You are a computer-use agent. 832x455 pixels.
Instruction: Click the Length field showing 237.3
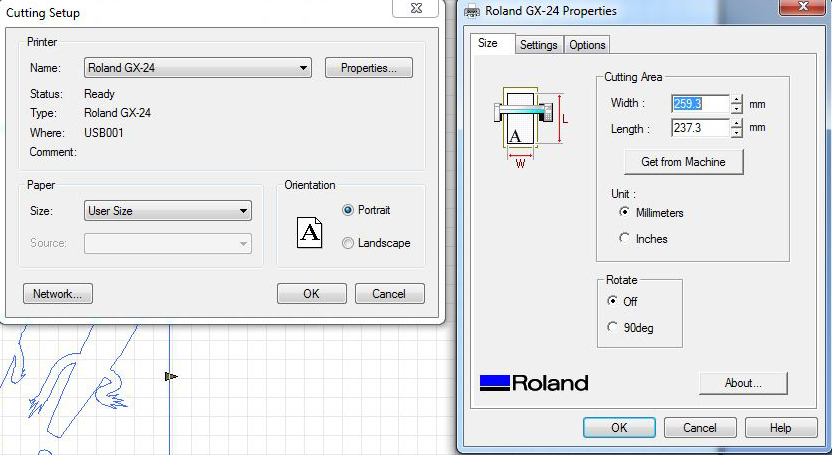[700, 128]
